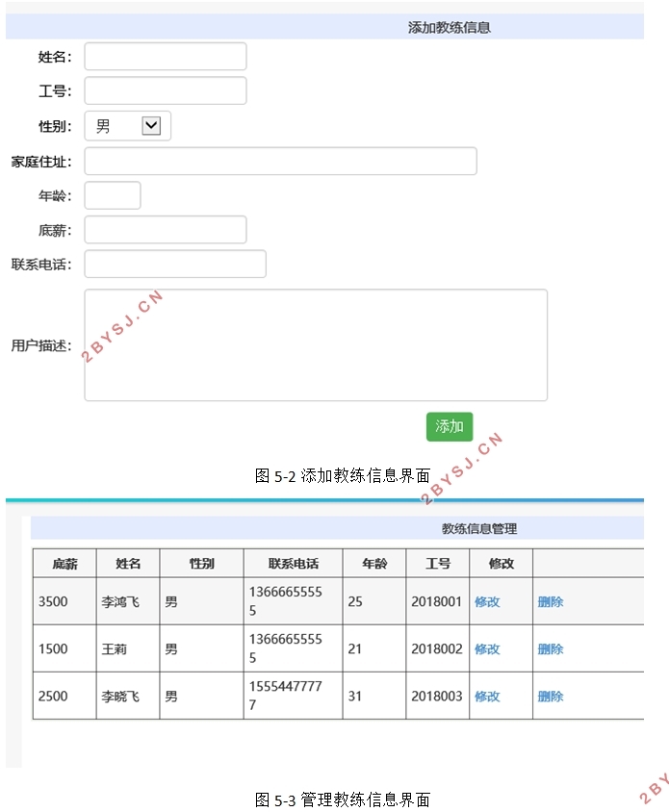Viewport: 669px width, 812px height.
Task: Click the 姓名 input field
Action: [x=166, y=57]
